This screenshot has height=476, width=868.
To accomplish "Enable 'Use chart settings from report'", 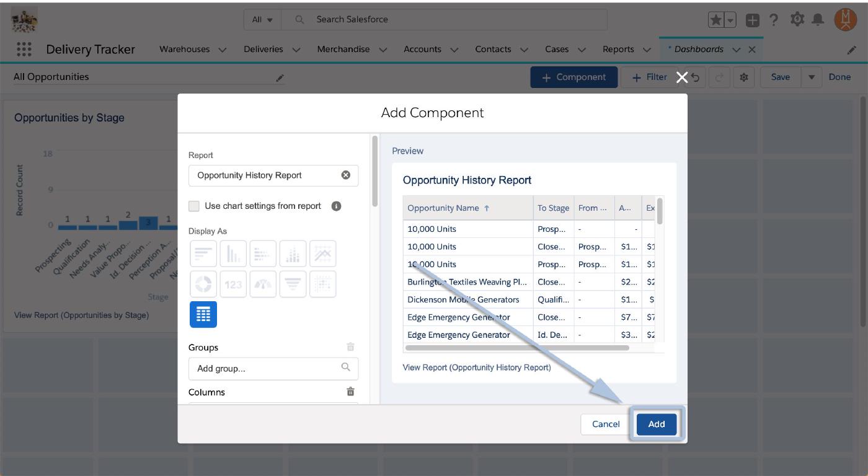I will 195,206.
